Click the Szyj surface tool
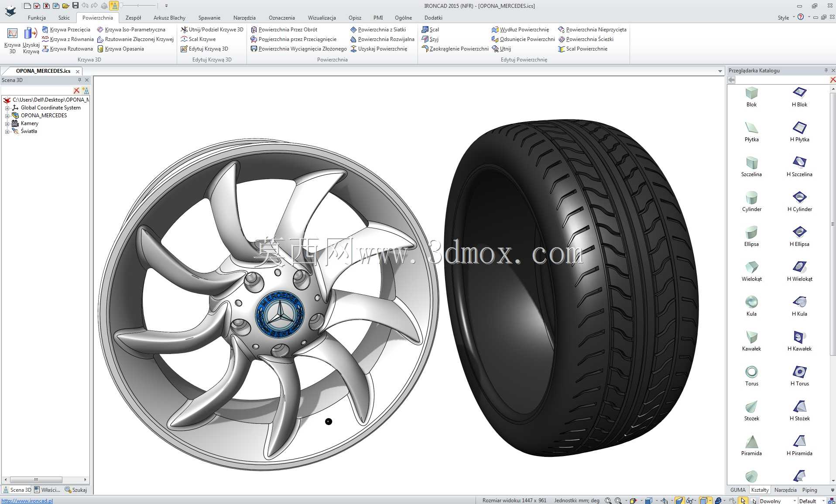The width and height of the screenshot is (836, 504). (430, 39)
